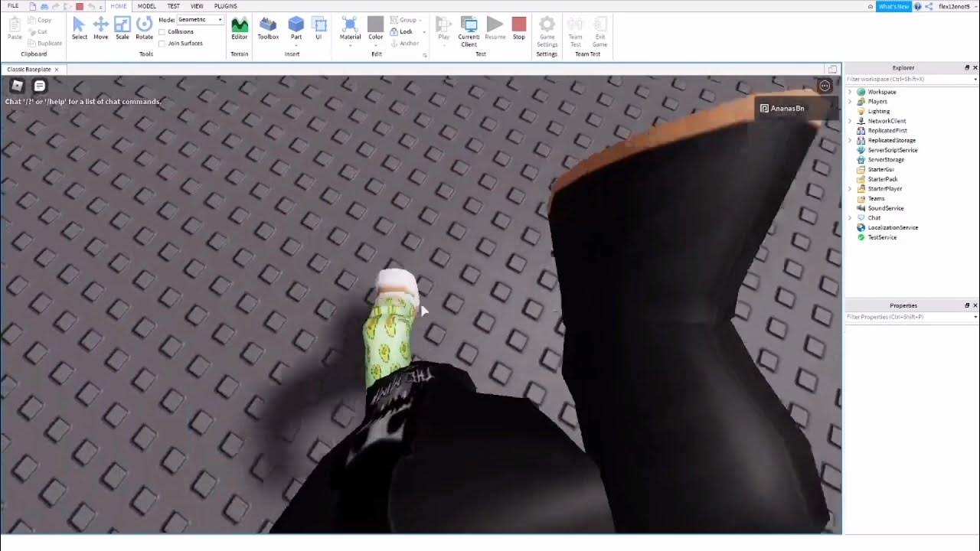Click the Filter workspace input field
Viewport: 980px width, 551px height.
click(910, 79)
